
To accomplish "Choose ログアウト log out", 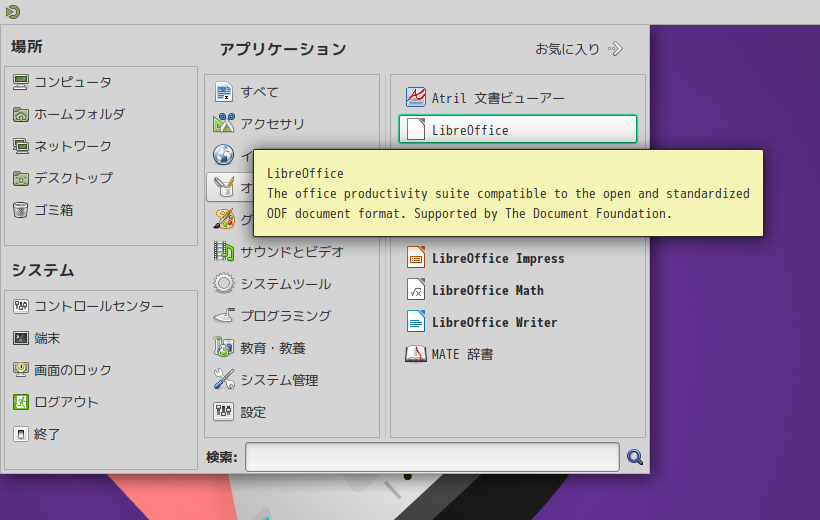I will [55, 402].
